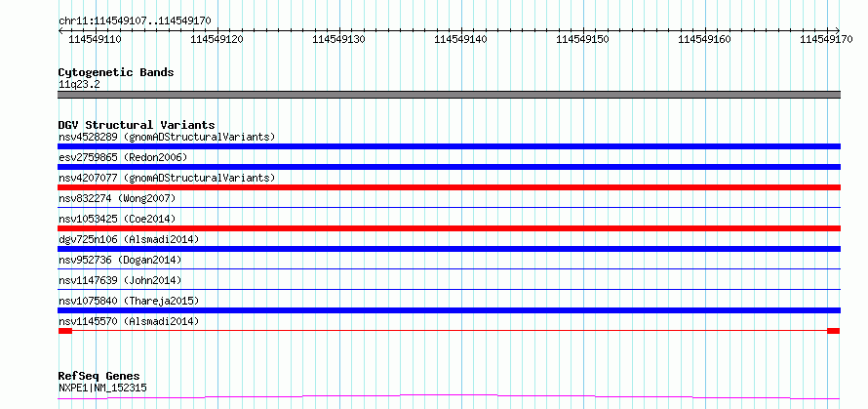Open variant label nsv1147639 (John2014)

coord(120,280)
